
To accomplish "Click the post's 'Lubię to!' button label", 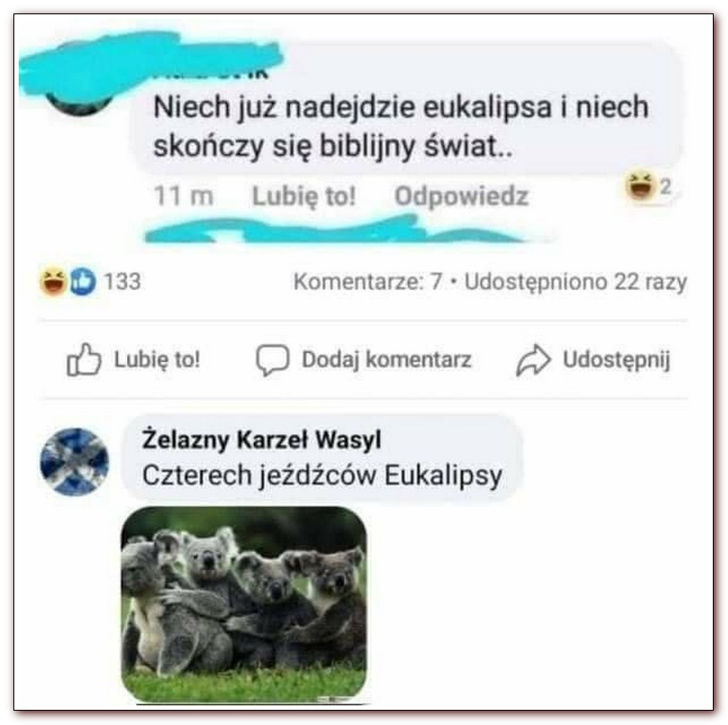I will coord(157,359).
